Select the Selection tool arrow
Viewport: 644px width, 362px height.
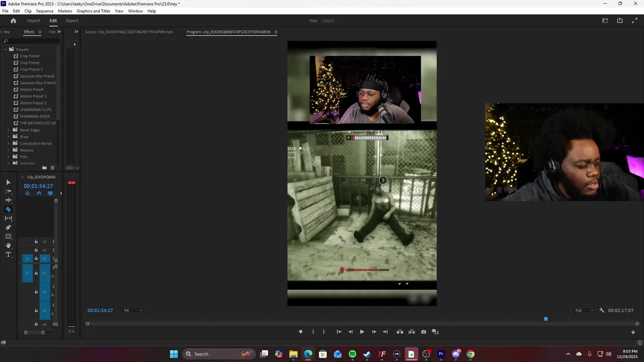(8, 182)
